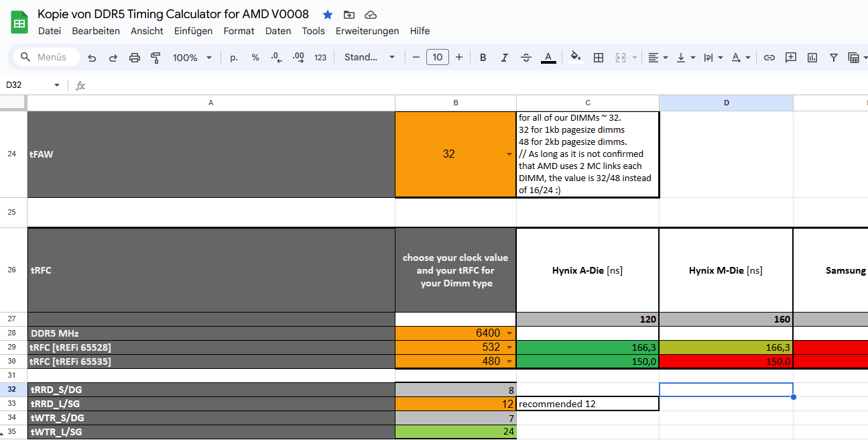This screenshot has height=440, width=868.
Task: Increase the decimal places
Action: pos(298,58)
